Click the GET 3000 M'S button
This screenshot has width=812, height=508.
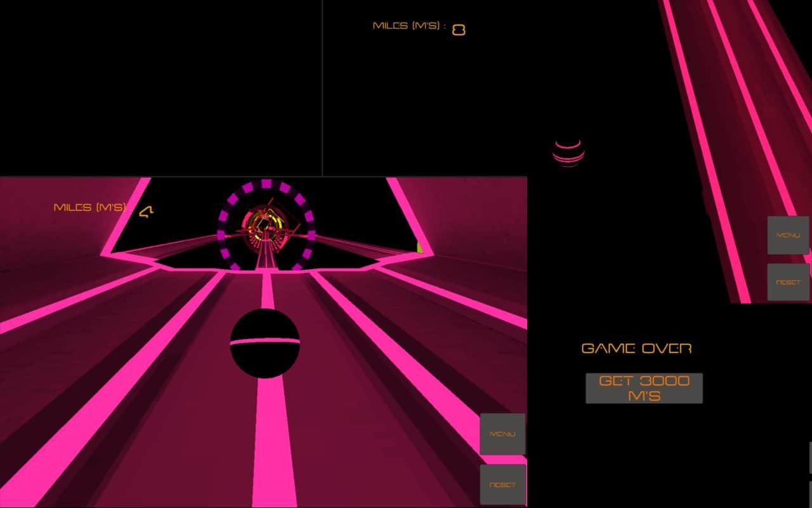click(x=644, y=388)
